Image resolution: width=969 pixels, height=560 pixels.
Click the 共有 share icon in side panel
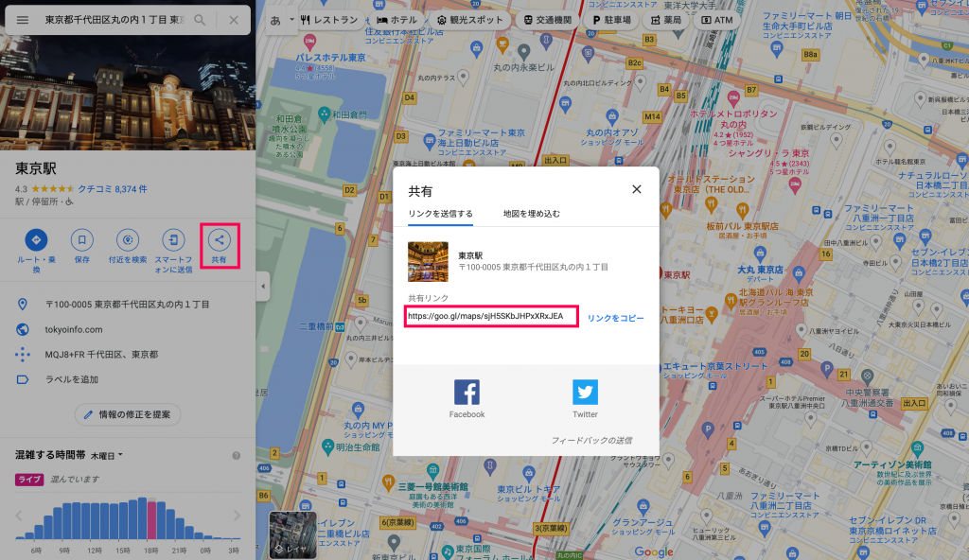(219, 240)
